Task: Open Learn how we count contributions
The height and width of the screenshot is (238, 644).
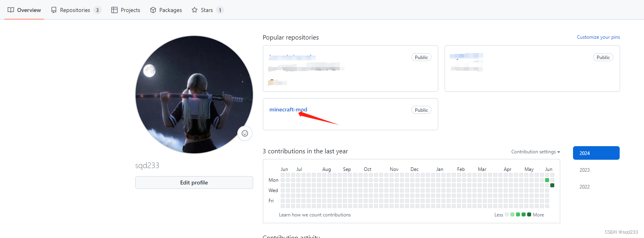Action: 315,215
